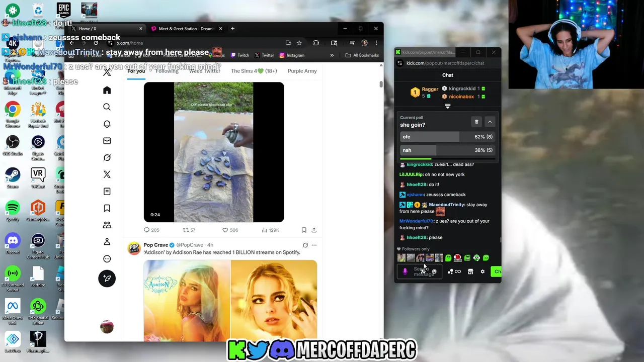Click MaxedoutTrinity username in chat
This screenshot has width=644, height=362.
tap(446, 205)
